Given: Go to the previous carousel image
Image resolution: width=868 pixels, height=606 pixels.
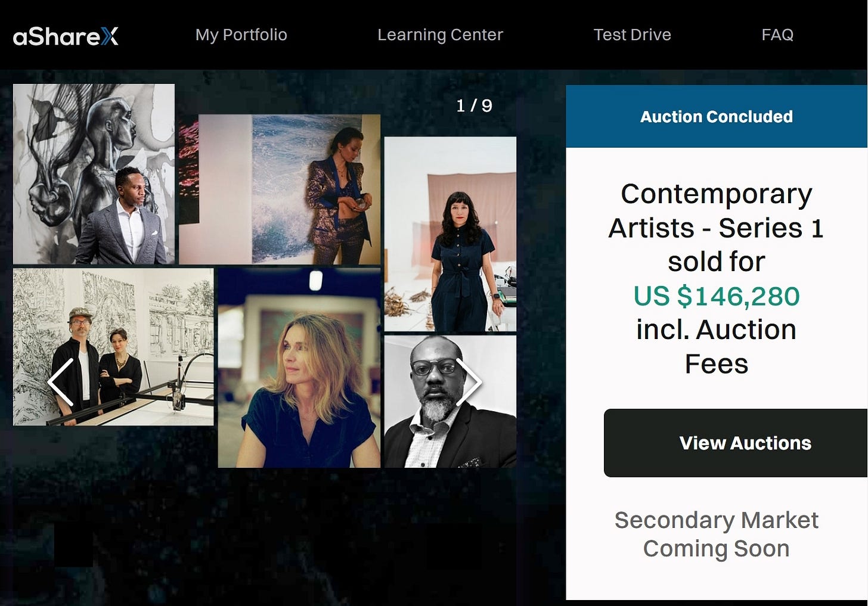Looking at the screenshot, I should (61, 383).
